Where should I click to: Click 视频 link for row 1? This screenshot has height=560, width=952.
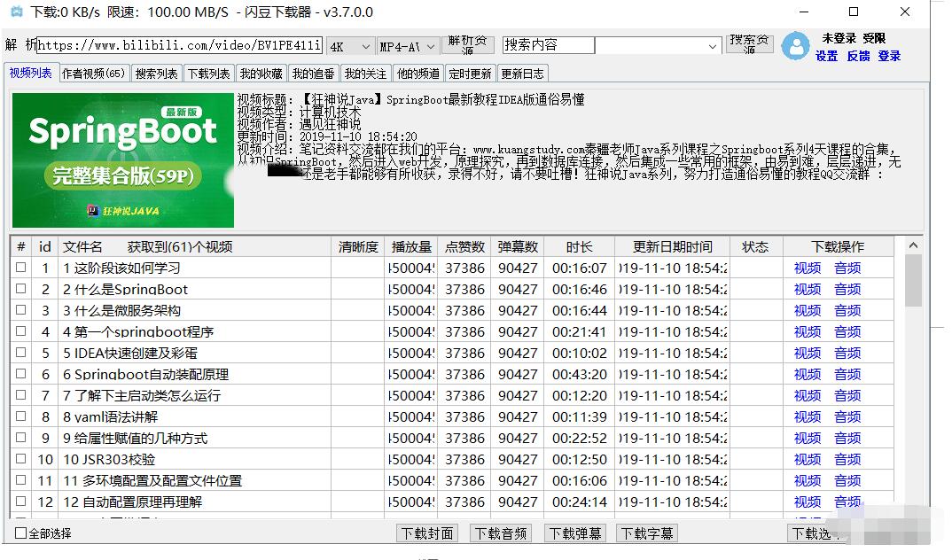(808, 268)
